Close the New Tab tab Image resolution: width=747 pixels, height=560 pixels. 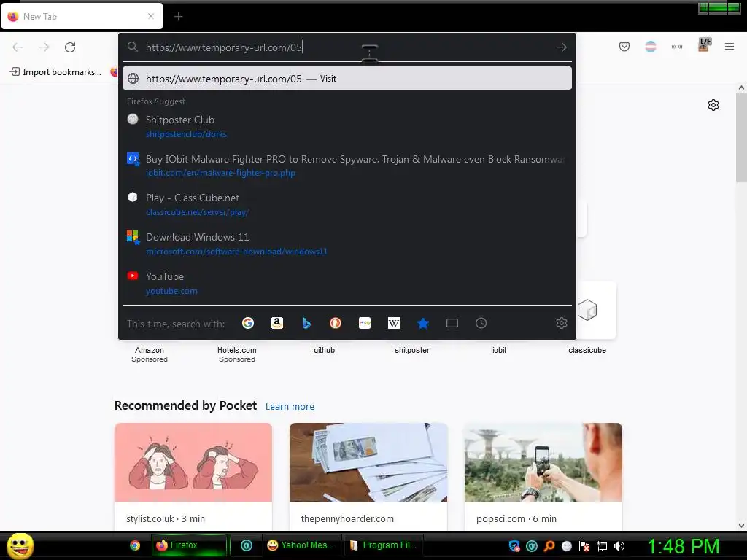coord(151,16)
